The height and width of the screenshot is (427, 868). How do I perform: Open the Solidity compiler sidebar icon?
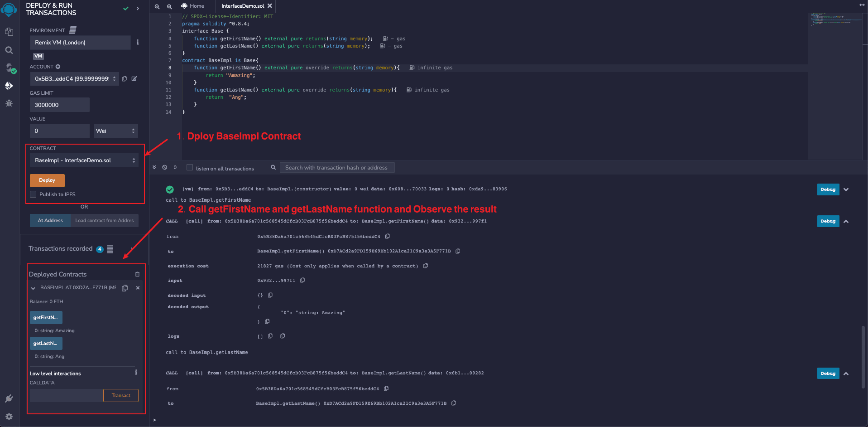click(9, 68)
